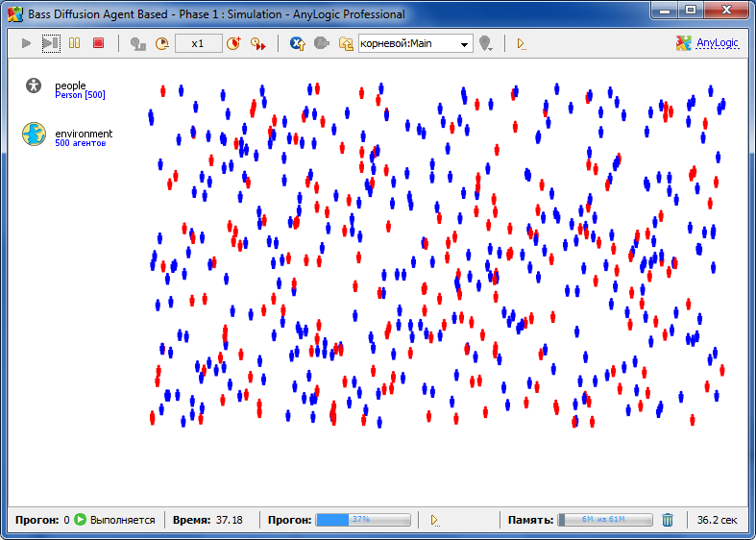Open the корневой:Main dropdown
Viewport: 756px width, 540px height.
(415, 43)
